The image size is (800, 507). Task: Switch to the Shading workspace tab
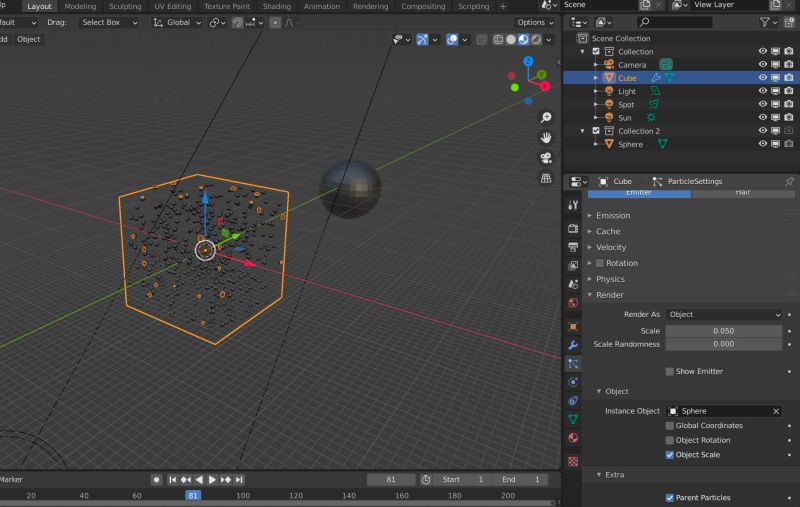point(277,7)
